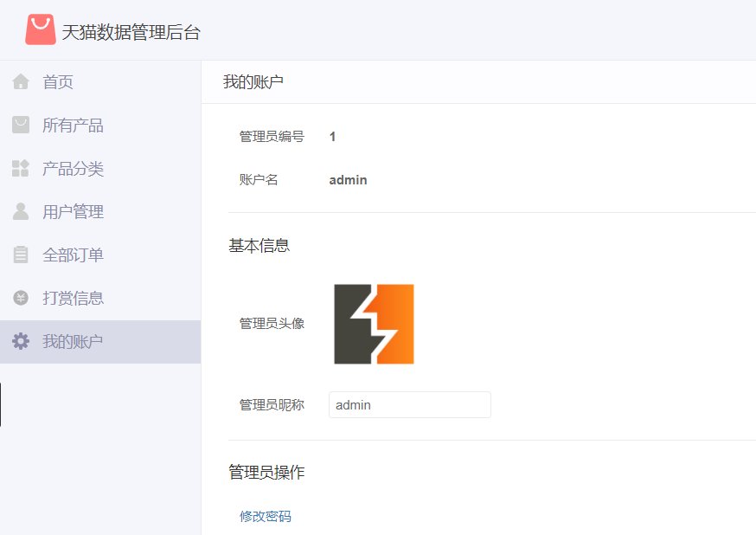Select 我的账户 sidebar entry
The image size is (756, 535).
click(x=100, y=342)
